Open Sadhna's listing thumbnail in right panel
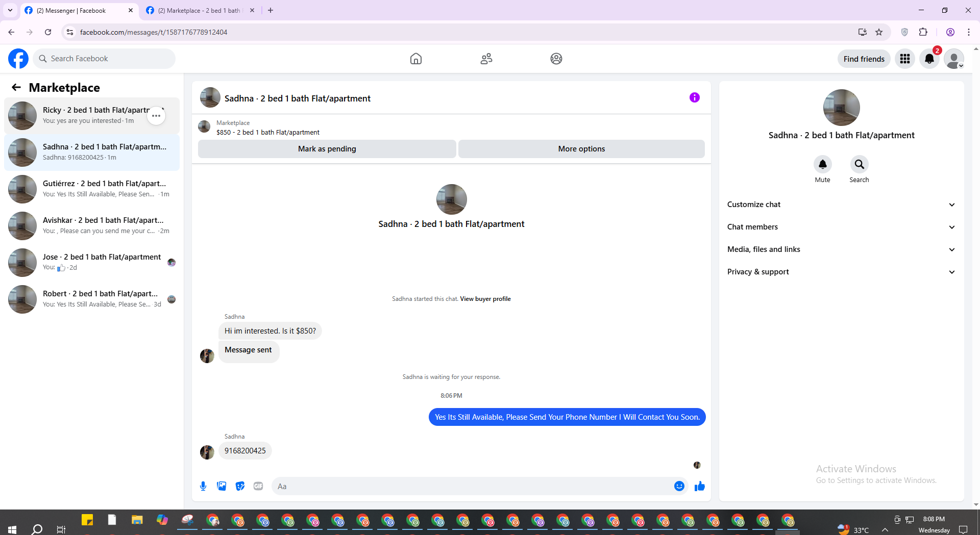Image resolution: width=980 pixels, height=535 pixels. point(841,108)
